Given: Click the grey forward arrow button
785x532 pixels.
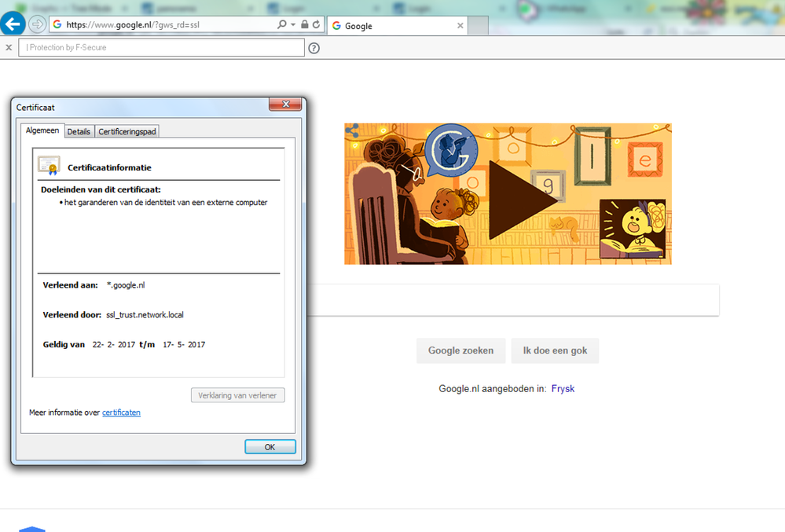Looking at the screenshot, I should (x=38, y=24).
